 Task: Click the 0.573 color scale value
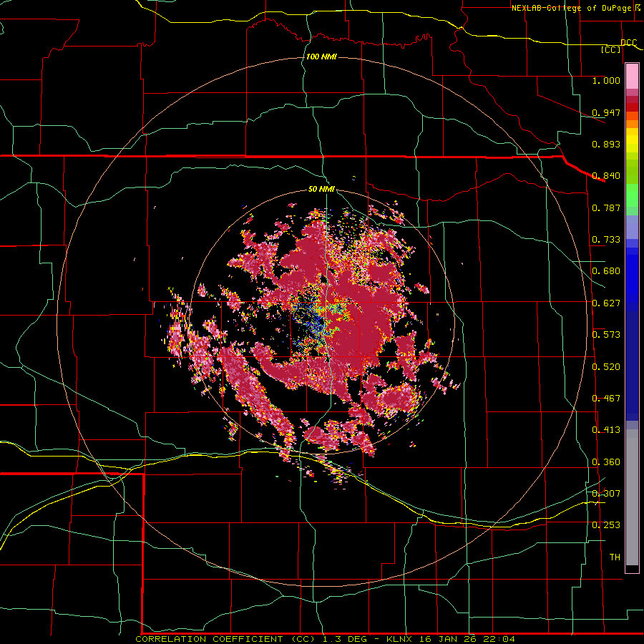606,335
